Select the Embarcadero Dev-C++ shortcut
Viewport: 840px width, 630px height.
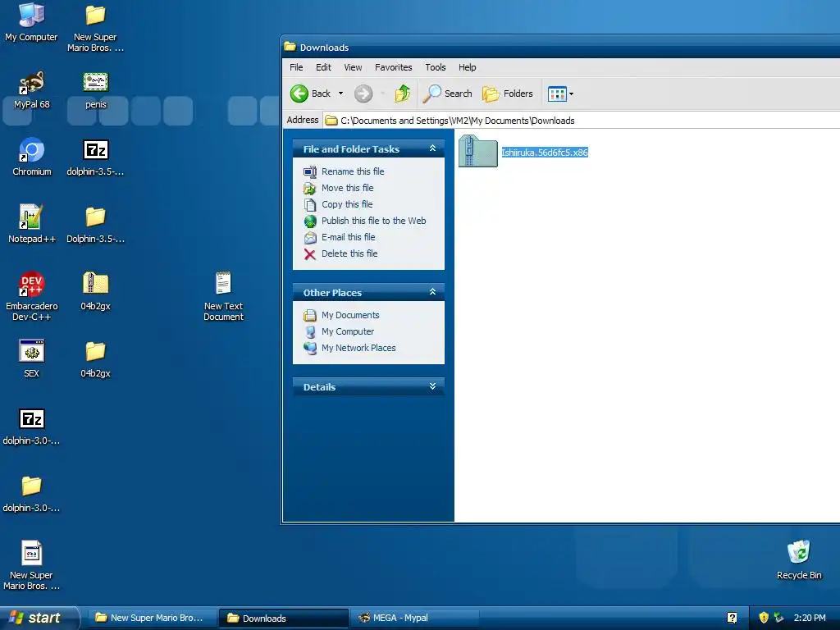pos(32,296)
